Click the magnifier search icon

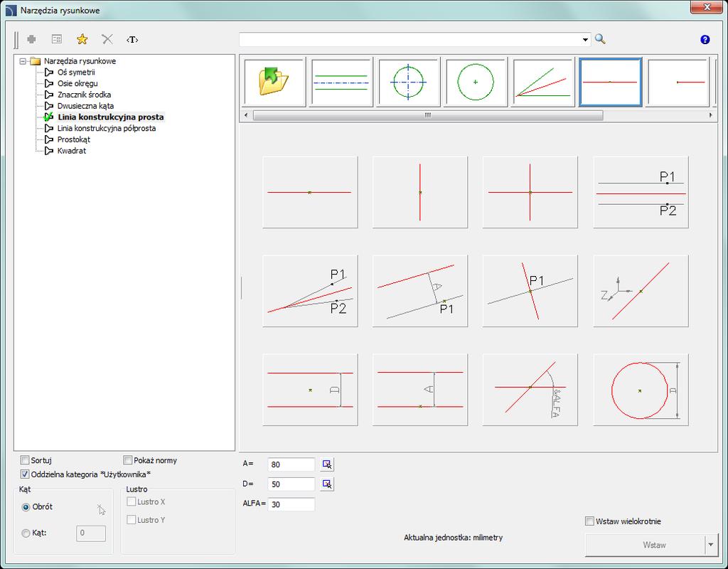tap(600, 39)
